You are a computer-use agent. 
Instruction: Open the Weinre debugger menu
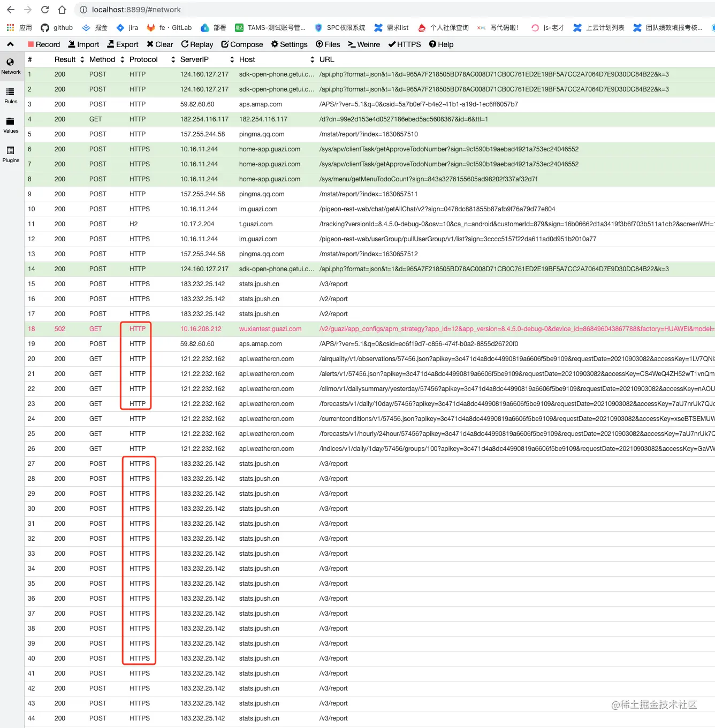click(x=364, y=44)
